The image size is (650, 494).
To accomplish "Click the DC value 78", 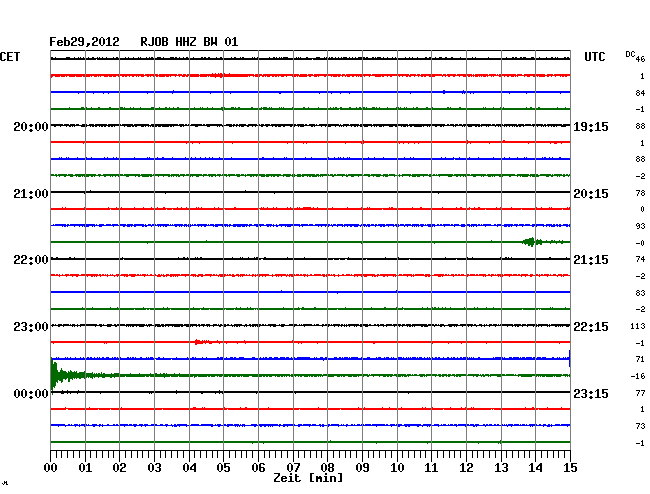I will point(640,193).
